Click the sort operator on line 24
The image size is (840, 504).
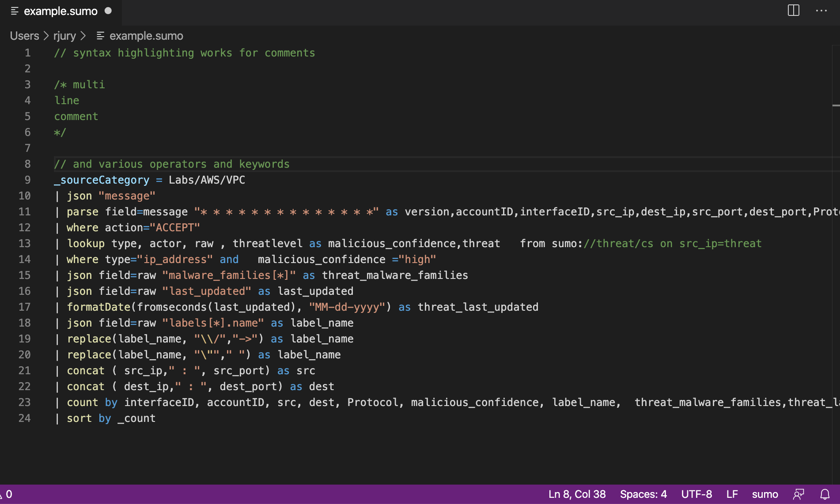[x=79, y=418]
